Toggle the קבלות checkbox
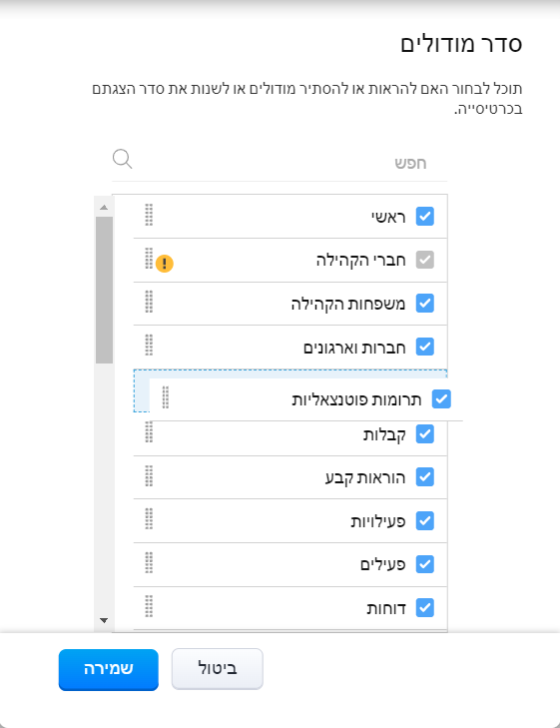Screen dimensions: 560x728 (x=425, y=434)
